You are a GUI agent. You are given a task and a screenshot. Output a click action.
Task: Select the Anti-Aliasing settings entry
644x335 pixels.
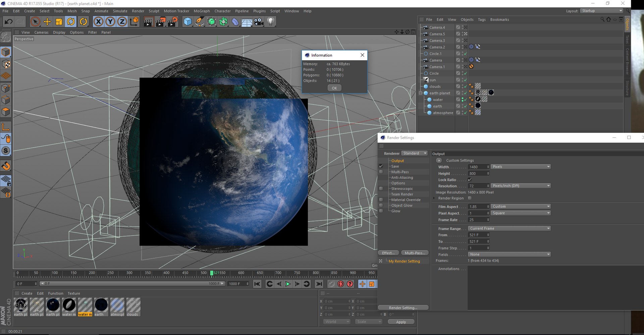[402, 178]
